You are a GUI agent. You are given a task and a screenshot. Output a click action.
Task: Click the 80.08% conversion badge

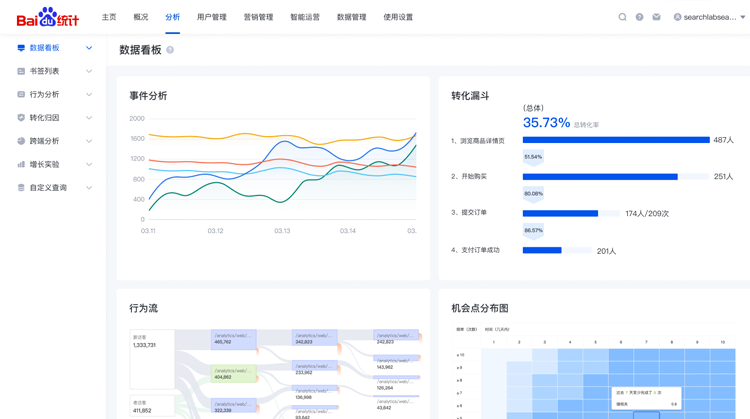coord(533,194)
